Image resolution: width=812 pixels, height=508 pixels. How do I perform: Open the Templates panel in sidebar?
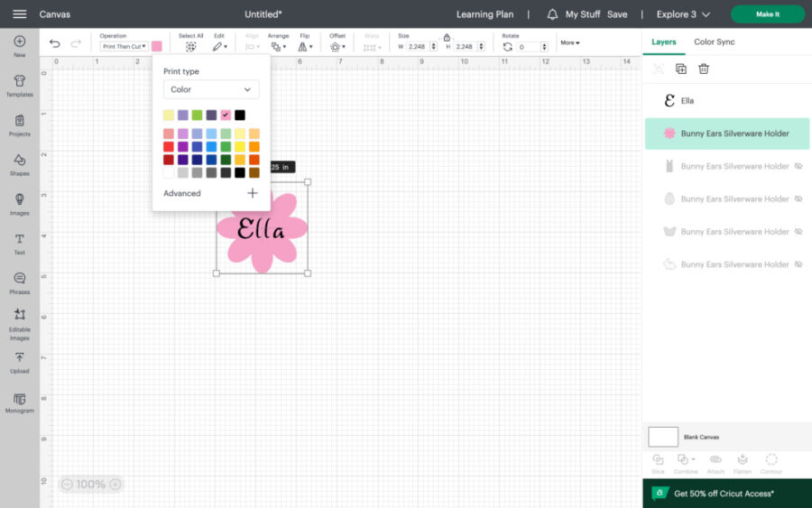tap(19, 86)
